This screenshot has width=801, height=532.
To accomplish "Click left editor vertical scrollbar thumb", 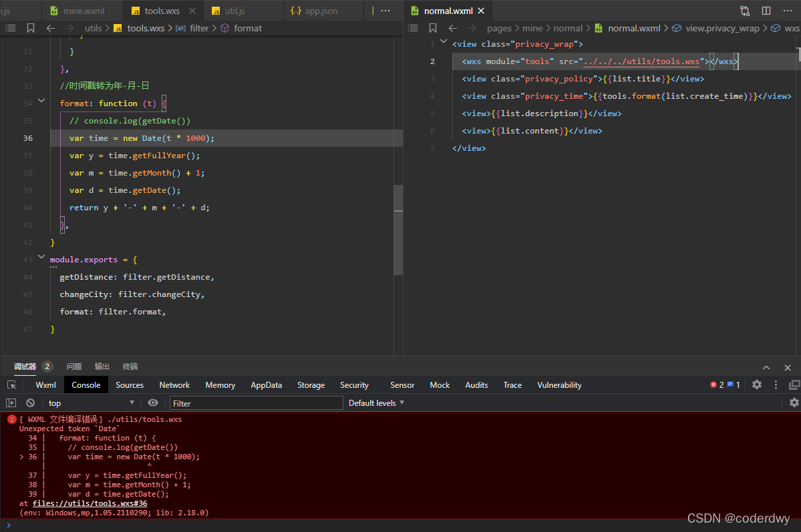I will [x=398, y=230].
